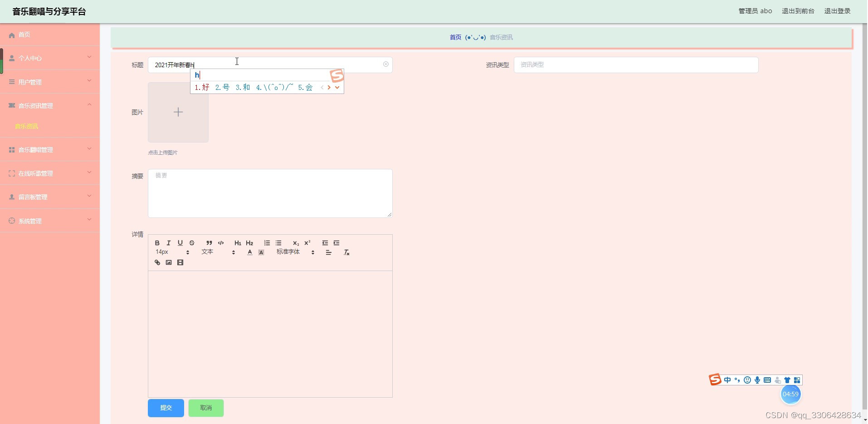Viewport: 868px width, 424px height.
Task: Clear text formatting in the editor
Action: point(346,252)
